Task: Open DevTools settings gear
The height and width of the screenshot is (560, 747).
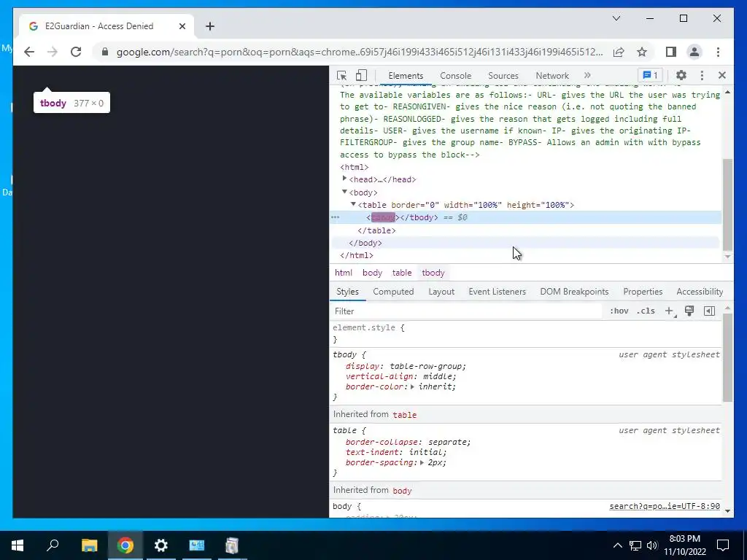Action: [681, 75]
